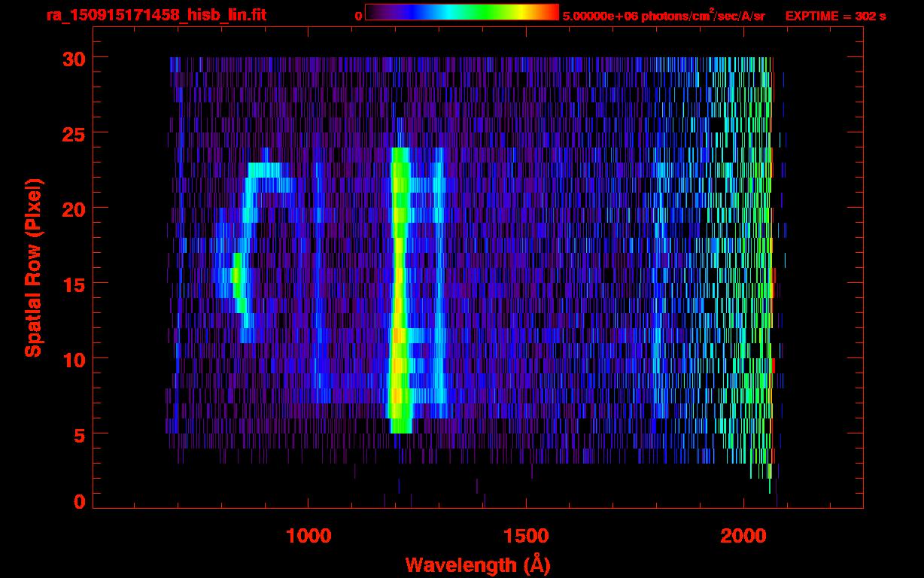Click the Spatial Row (Pixel) axis label
The height and width of the screenshot is (578, 924).
(x=33, y=268)
